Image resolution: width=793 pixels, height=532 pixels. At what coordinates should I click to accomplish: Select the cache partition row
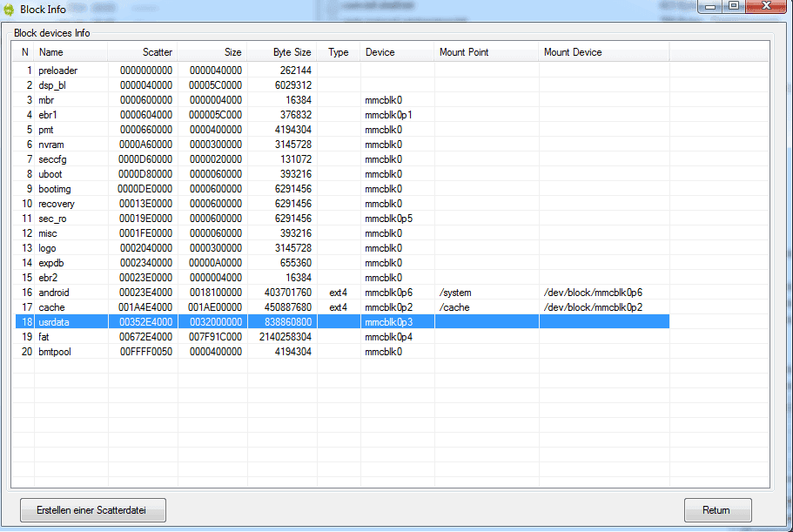(x=342, y=307)
